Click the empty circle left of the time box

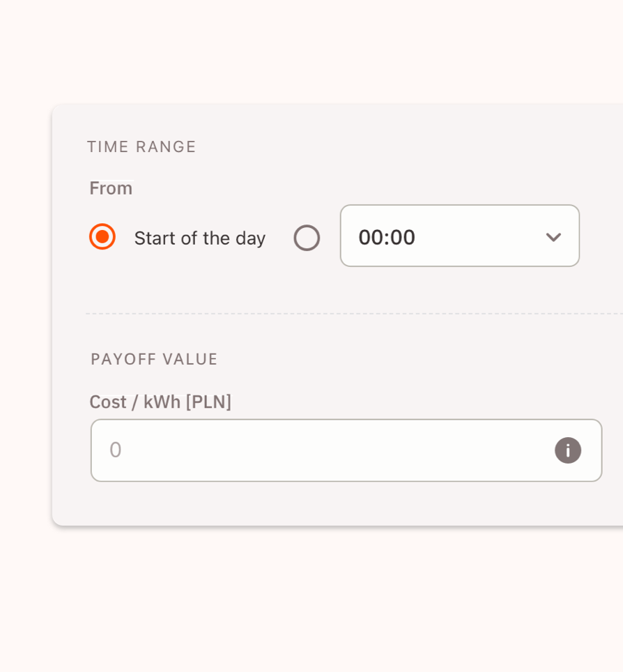point(307,238)
